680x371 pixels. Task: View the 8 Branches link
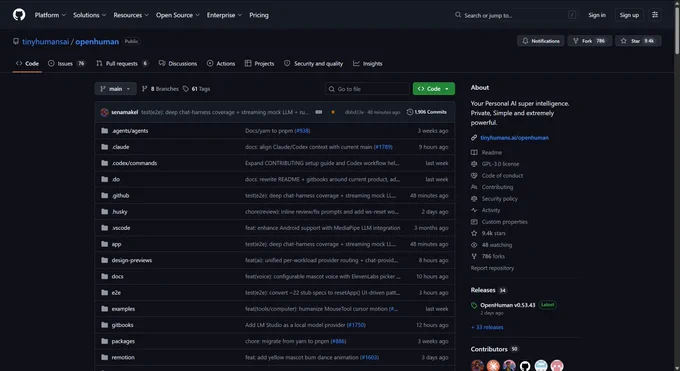click(160, 89)
